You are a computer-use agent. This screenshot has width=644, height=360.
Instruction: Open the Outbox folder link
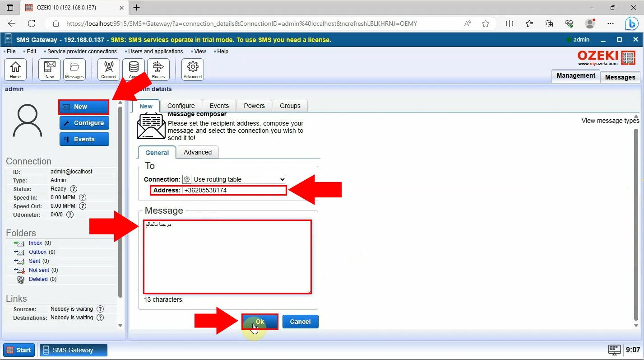coord(37,252)
